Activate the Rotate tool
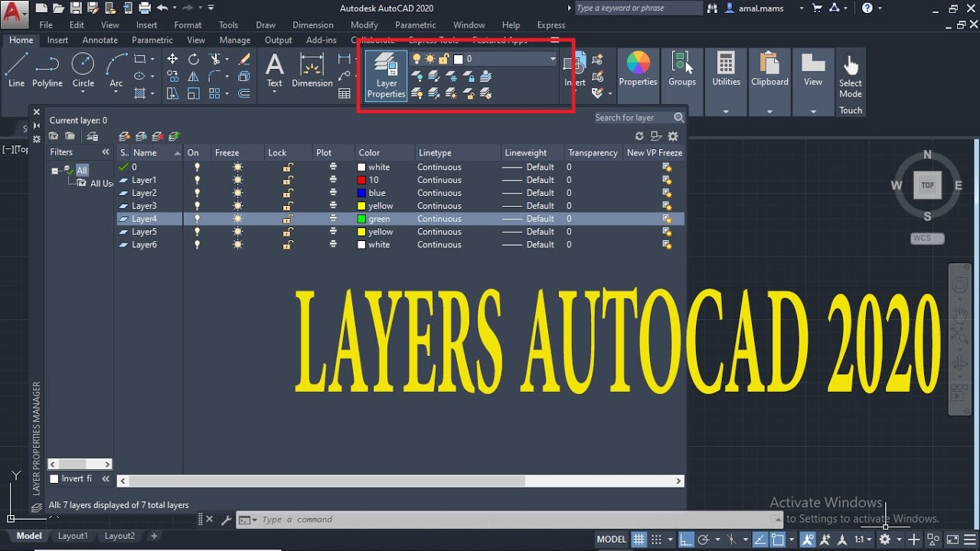This screenshot has width=980, height=551. pyautogui.click(x=194, y=59)
